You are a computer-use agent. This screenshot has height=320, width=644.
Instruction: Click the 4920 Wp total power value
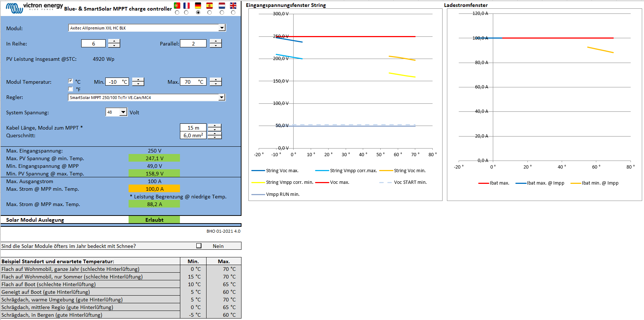[103, 59]
